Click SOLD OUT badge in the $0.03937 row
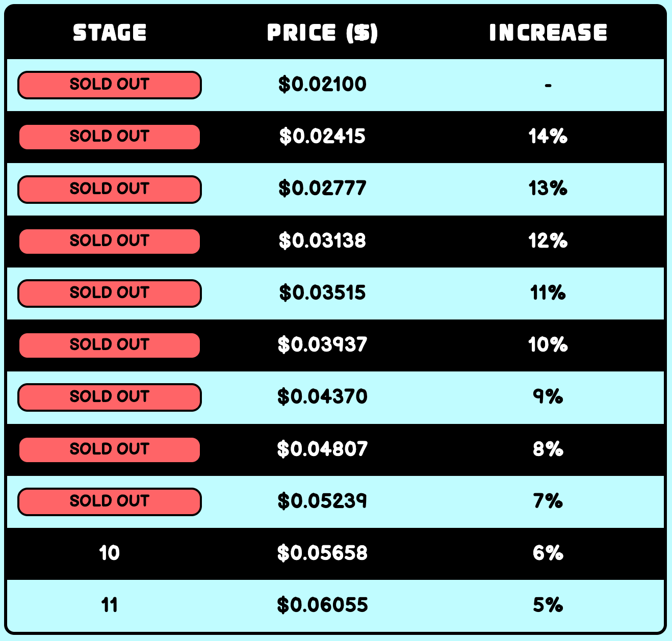The width and height of the screenshot is (672, 641). pos(110,345)
